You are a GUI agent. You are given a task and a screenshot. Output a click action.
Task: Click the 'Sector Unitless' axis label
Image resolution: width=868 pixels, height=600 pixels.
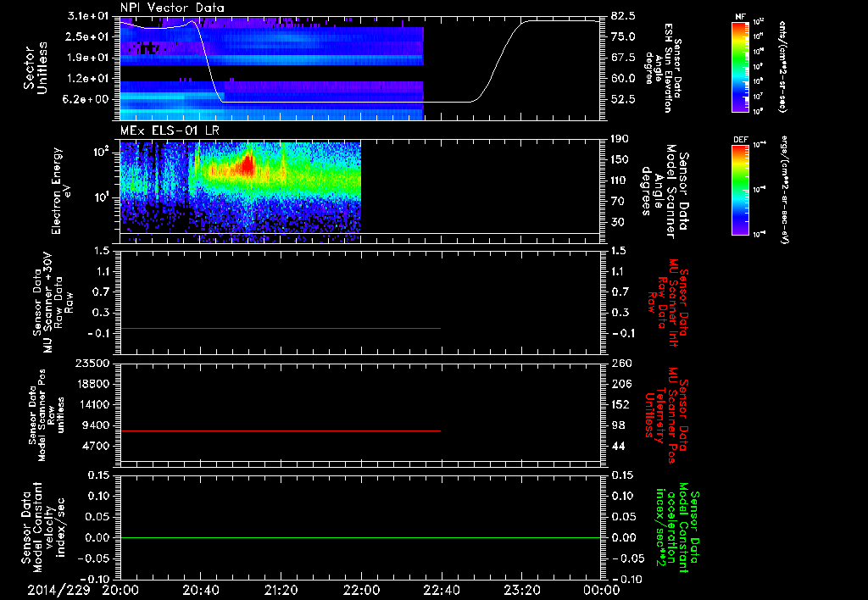(36, 68)
